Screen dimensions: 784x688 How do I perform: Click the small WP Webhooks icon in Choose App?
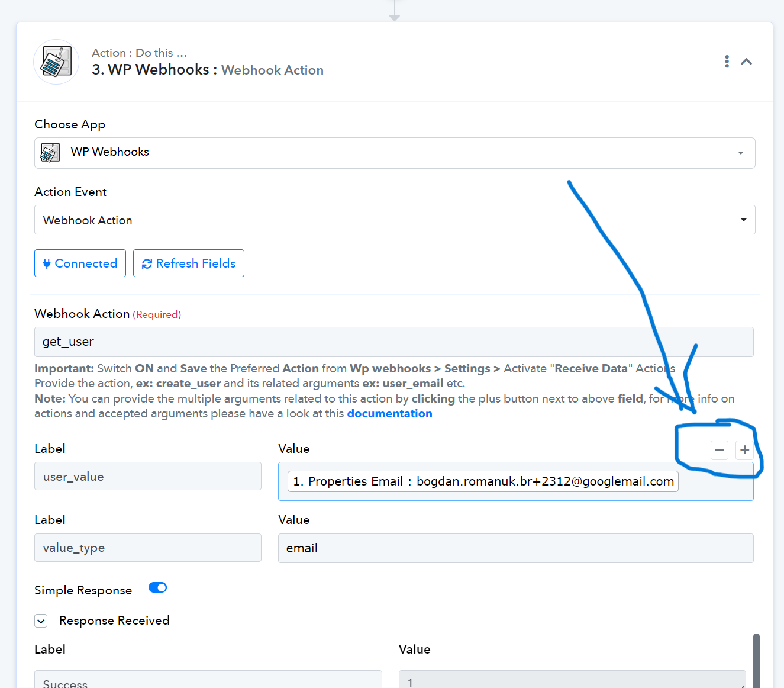(50, 153)
